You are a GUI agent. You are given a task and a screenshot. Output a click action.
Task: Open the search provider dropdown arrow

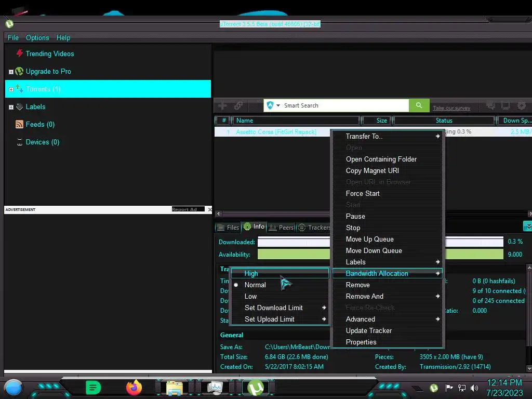pyautogui.click(x=278, y=105)
